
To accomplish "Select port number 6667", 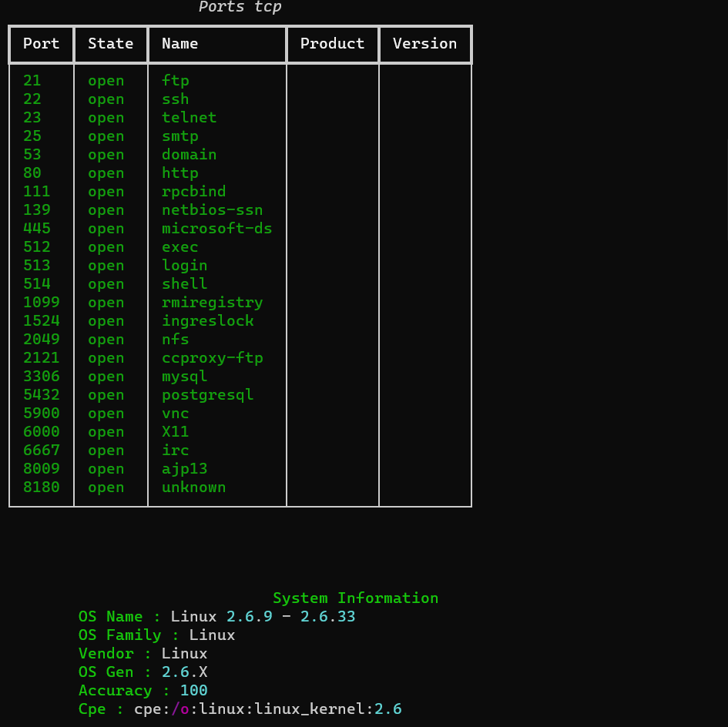I will coord(42,451).
